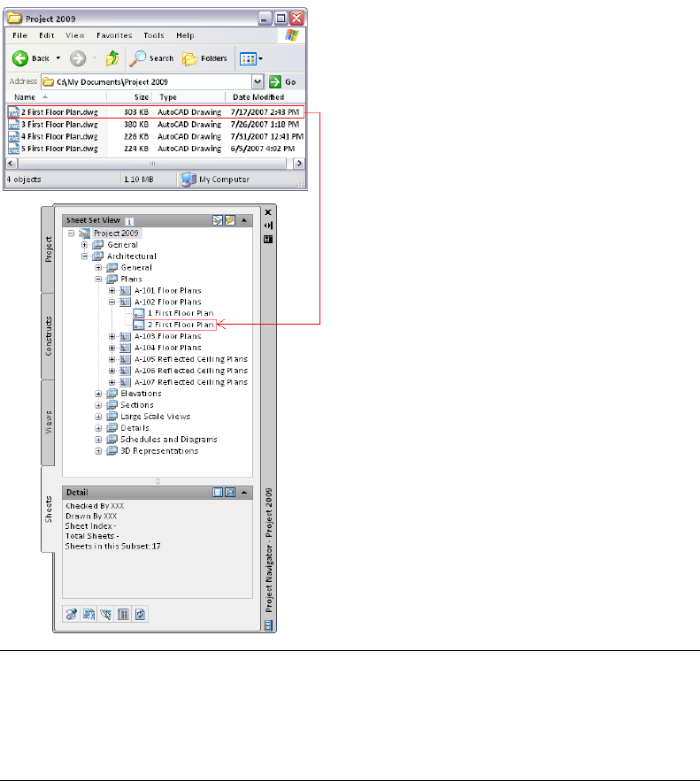700x781 pixels.
Task: Collapse the Sheet Set View panel arrow
Action: tap(244, 220)
